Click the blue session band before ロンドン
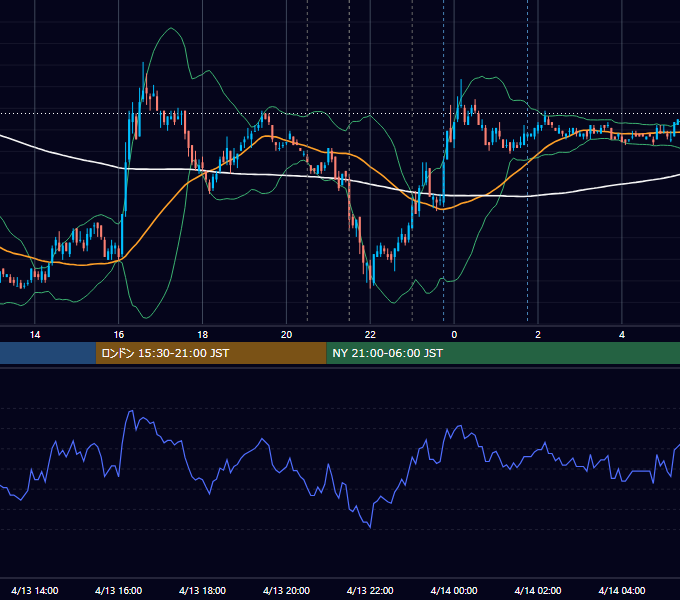680x600 pixels. [48, 353]
